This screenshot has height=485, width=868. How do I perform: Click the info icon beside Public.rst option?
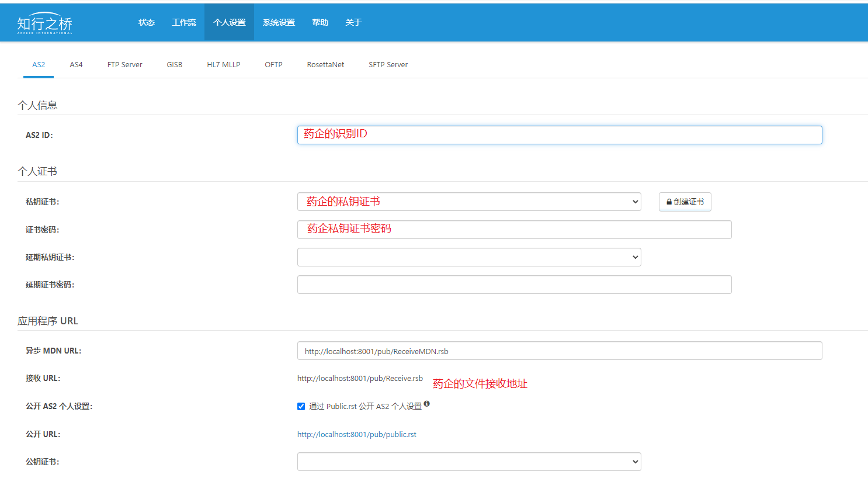[427, 404]
